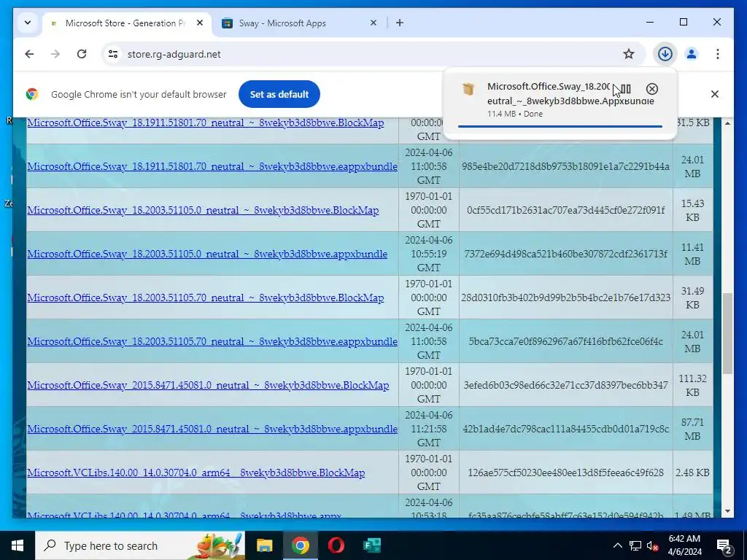Go forward to the next page

click(x=55, y=54)
